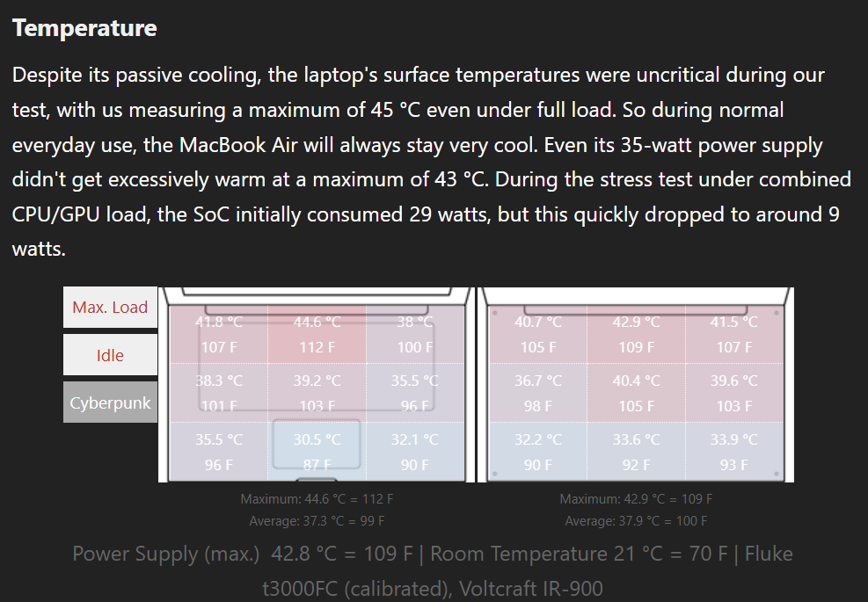Click the 39.2 °C middle keyboard cell

click(x=317, y=393)
